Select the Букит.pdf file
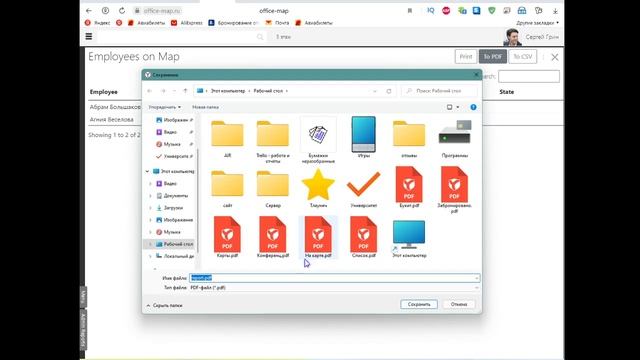The image size is (640, 360). [409, 187]
